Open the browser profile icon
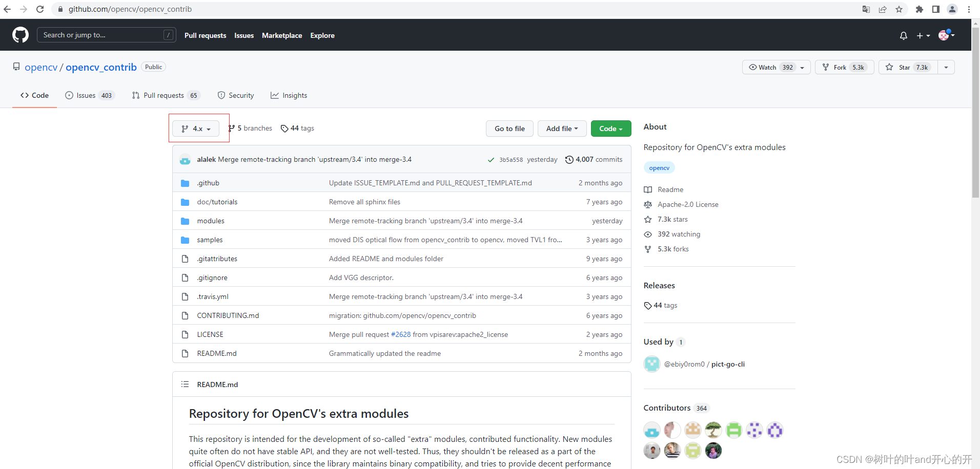This screenshot has width=980, height=469. tap(952, 9)
